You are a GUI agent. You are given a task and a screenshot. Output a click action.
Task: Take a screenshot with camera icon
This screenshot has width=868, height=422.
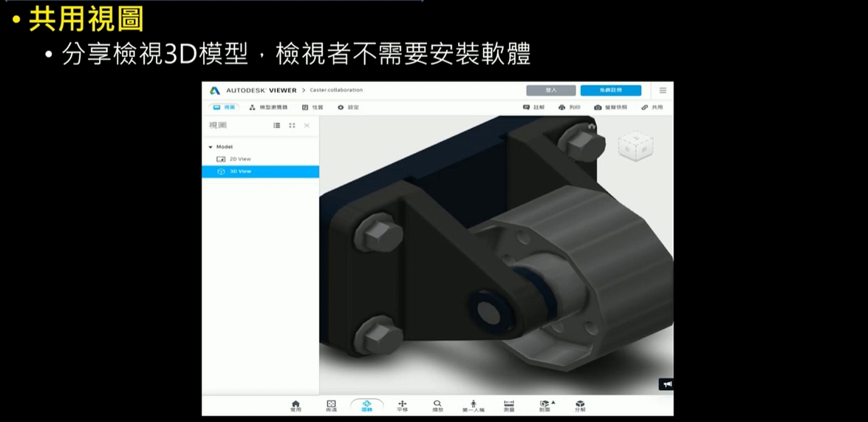[x=610, y=107]
